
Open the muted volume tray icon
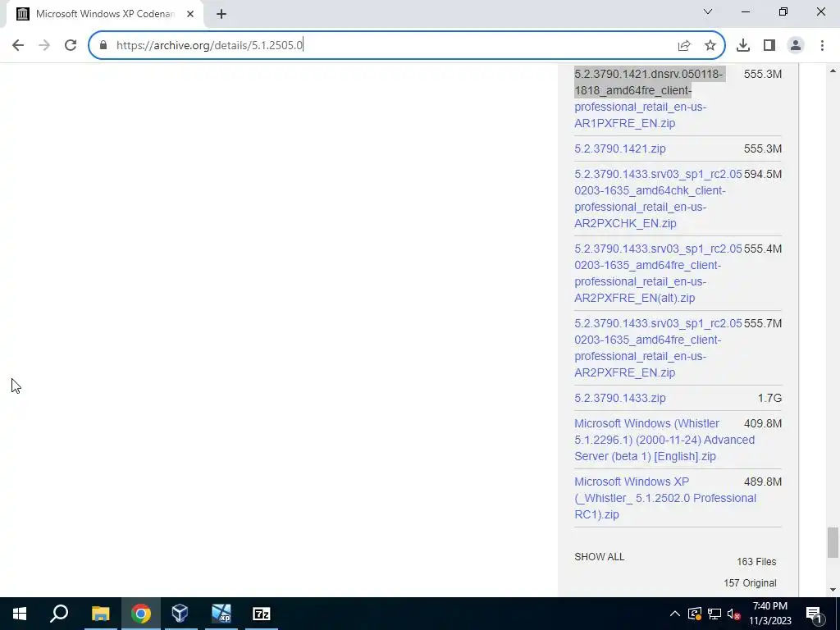tap(734, 614)
